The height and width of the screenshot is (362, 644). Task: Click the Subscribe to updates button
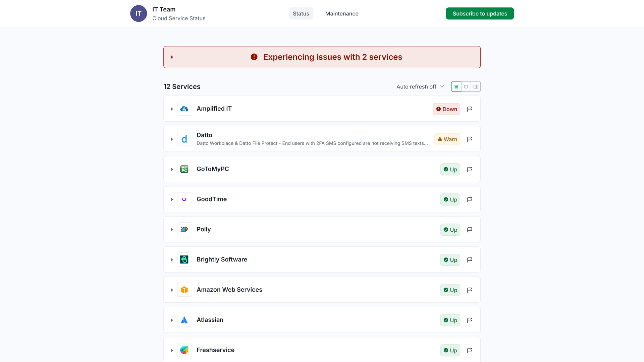[x=480, y=13]
